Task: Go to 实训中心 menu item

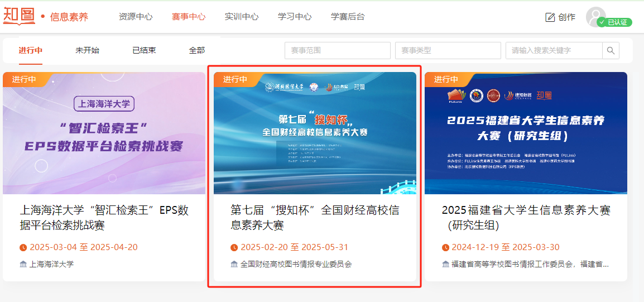Action: point(242,17)
